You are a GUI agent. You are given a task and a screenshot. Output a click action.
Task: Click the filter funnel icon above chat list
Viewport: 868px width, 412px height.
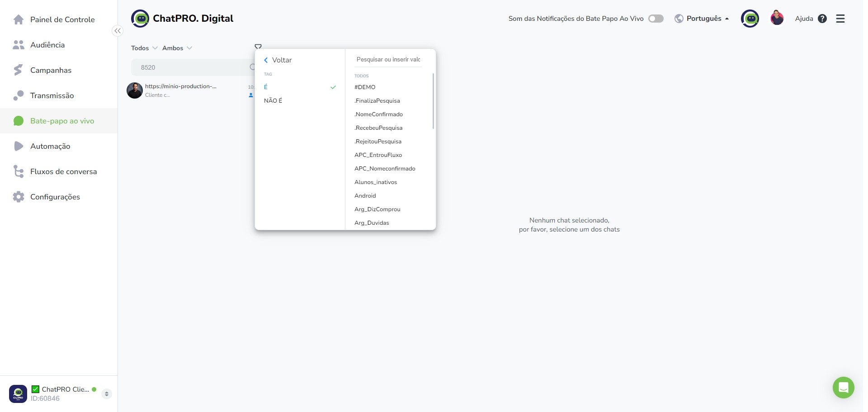point(258,47)
